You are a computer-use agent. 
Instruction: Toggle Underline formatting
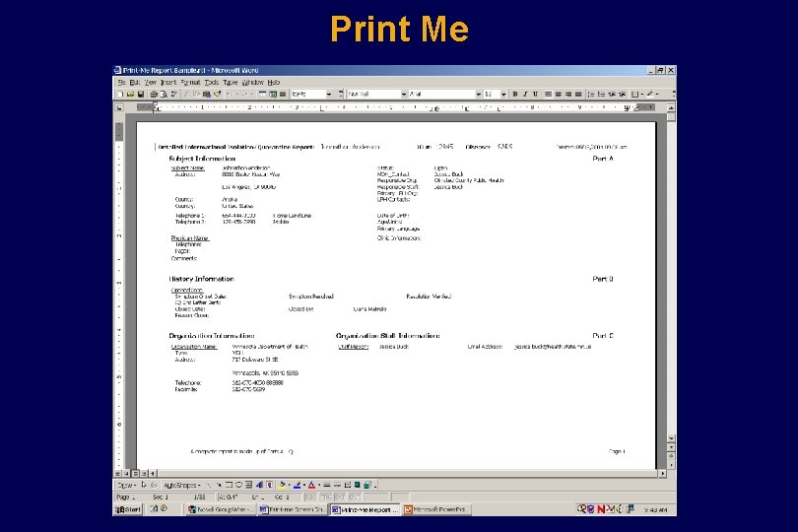[x=535, y=95]
